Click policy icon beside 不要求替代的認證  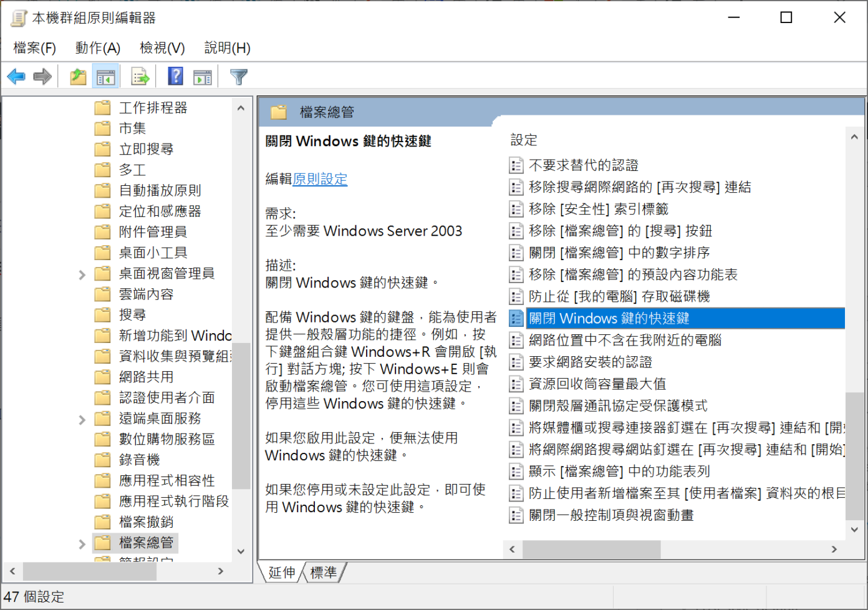(x=516, y=165)
